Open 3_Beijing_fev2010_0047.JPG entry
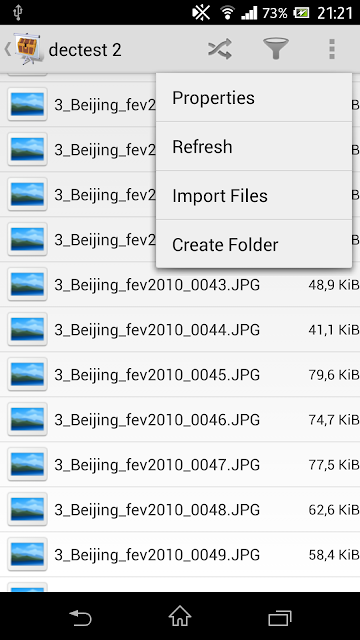The height and width of the screenshot is (640, 360). click(x=180, y=464)
